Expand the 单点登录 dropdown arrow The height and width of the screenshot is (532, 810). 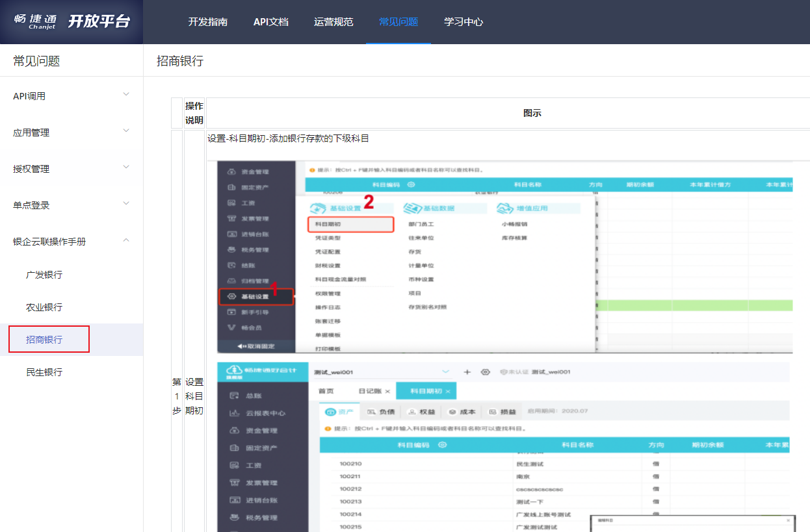pos(126,204)
